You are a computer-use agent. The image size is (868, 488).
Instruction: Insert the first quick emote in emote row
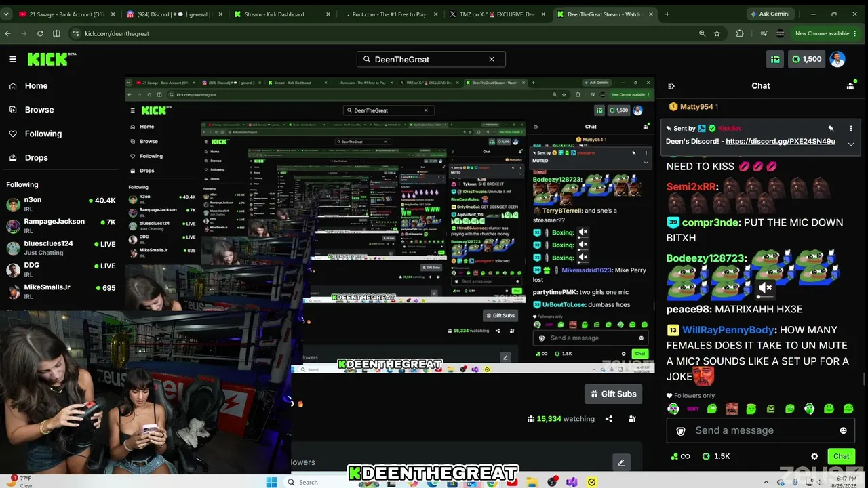[x=673, y=409]
